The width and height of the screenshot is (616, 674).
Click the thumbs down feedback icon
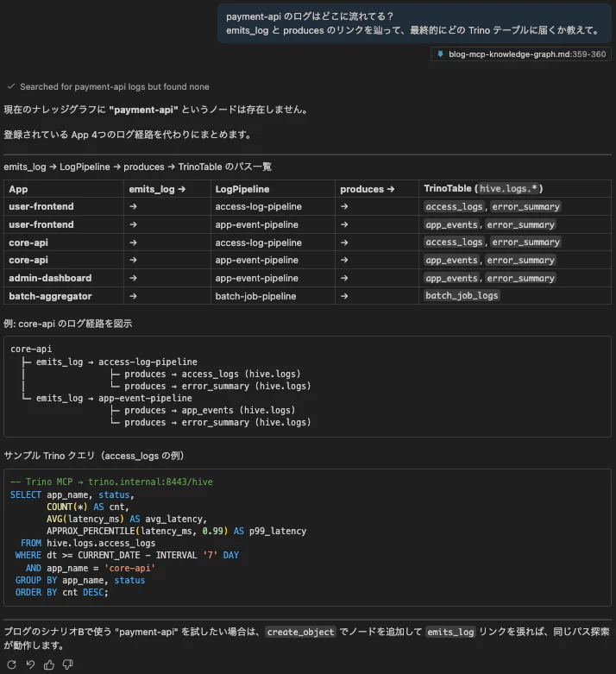pyautogui.click(x=68, y=665)
